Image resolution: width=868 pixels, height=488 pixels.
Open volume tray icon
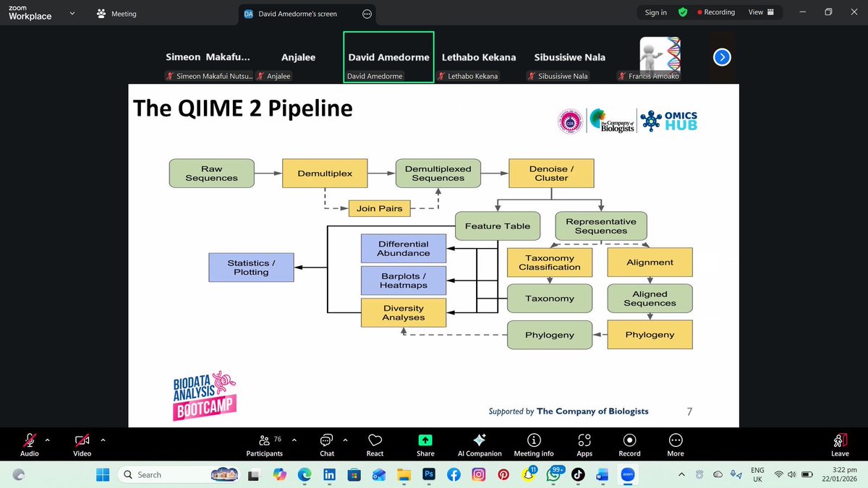click(x=793, y=474)
